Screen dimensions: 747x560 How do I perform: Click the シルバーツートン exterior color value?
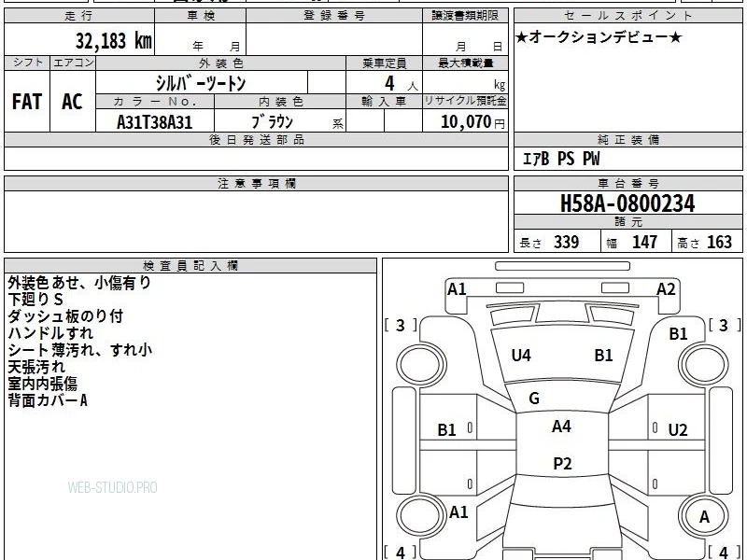[201, 83]
